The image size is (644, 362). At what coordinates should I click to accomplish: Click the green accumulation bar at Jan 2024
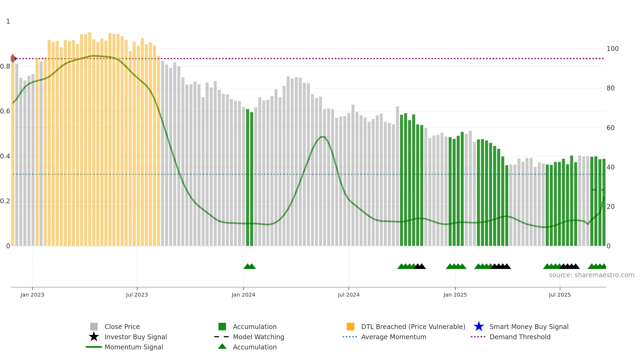247,178
